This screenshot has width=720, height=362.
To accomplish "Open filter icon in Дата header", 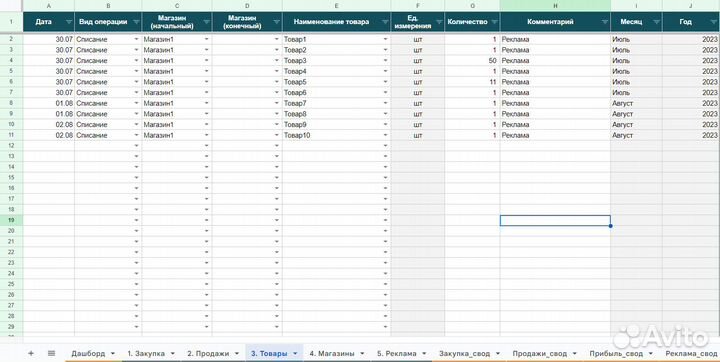I will 69,22.
